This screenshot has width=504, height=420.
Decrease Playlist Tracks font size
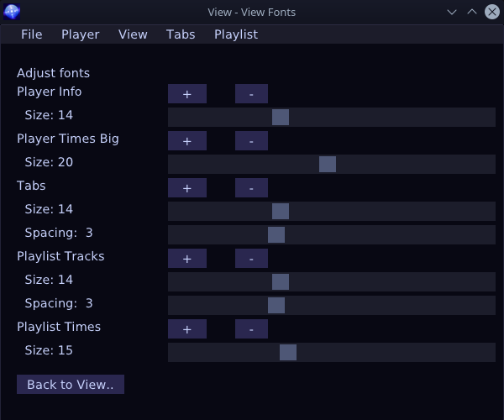tap(251, 259)
